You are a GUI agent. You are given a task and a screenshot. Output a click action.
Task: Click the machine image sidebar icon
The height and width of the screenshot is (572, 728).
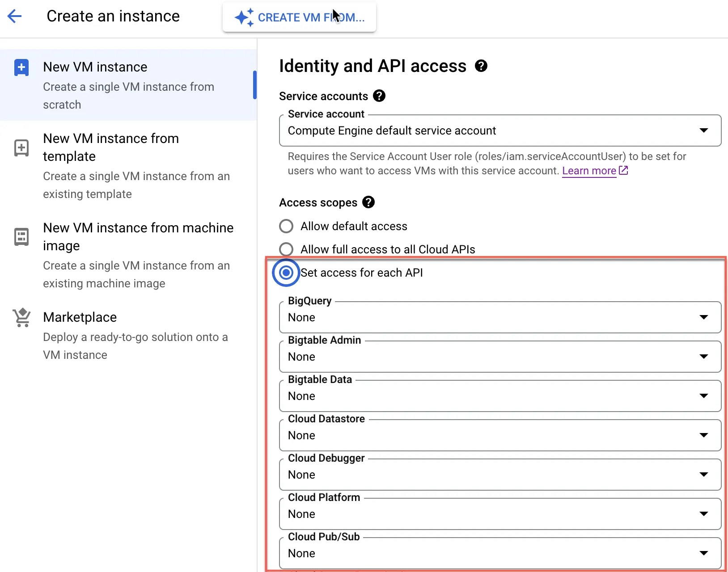pos(21,237)
